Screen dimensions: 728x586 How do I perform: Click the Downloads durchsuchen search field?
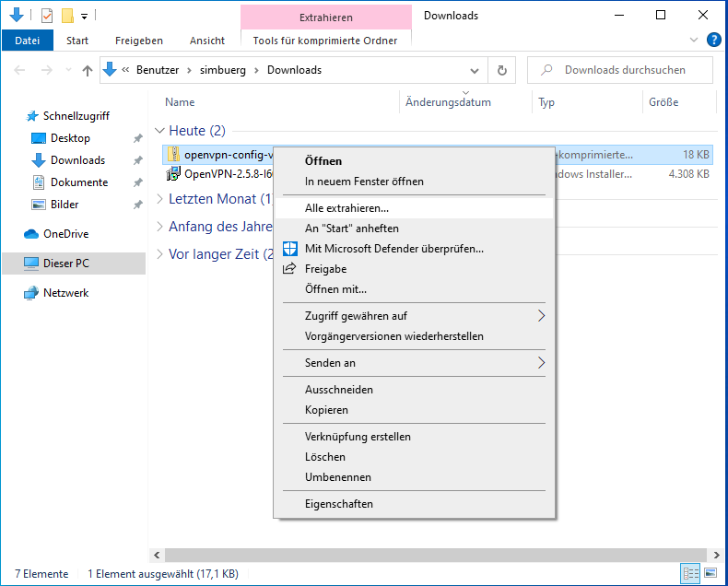pyautogui.click(x=627, y=70)
